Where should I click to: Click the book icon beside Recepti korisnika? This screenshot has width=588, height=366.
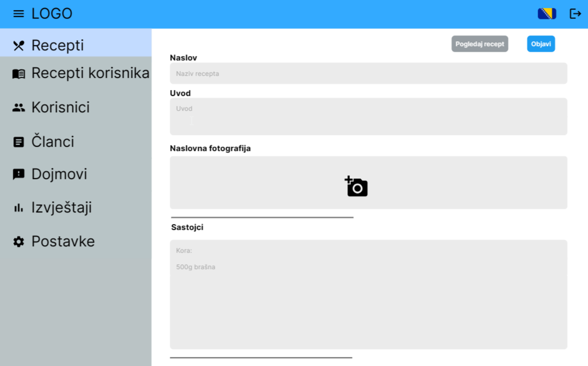tap(19, 74)
